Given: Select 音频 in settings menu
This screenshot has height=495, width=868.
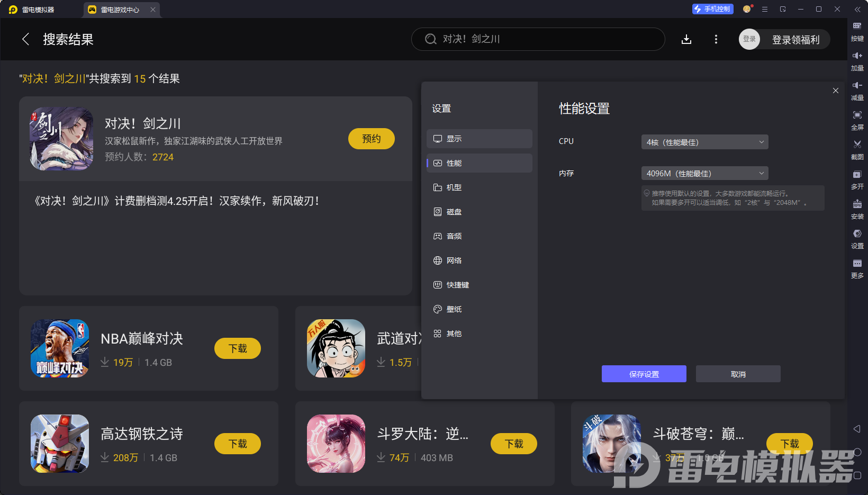Looking at the screenshot, I should [x=480, y=236].
